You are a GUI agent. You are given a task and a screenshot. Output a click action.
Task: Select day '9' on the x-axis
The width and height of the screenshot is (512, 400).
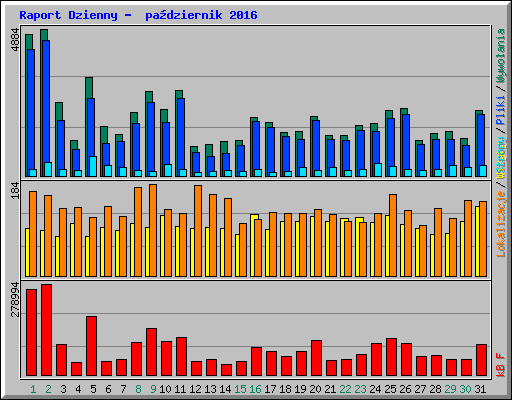click(x=153, y=389)
